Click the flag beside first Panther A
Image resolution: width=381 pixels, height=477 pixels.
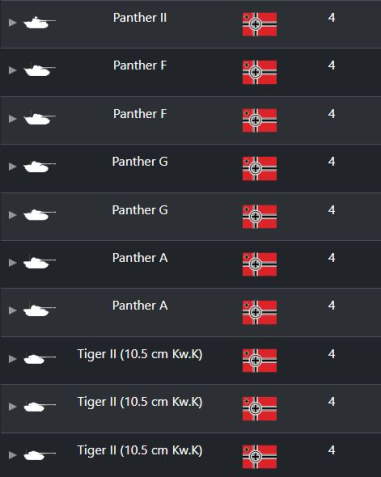(260, 264)
